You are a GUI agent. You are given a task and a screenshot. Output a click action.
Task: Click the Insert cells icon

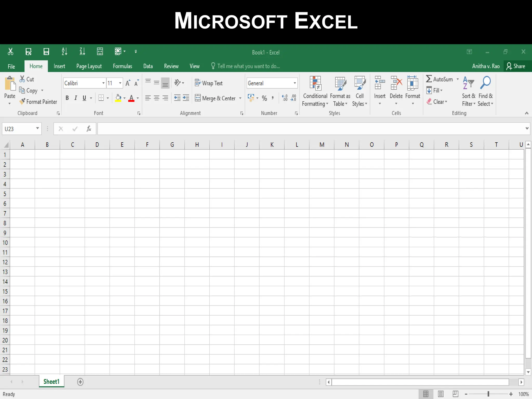click(380, 83)
